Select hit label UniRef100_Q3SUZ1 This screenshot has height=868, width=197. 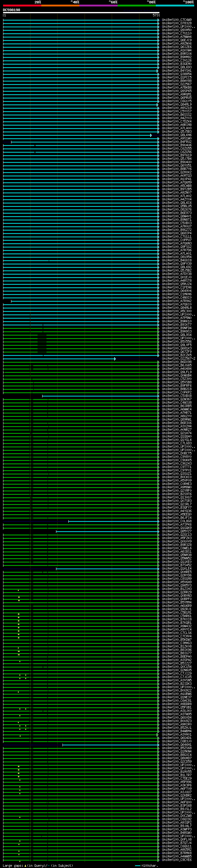click(x=177, y=474)
